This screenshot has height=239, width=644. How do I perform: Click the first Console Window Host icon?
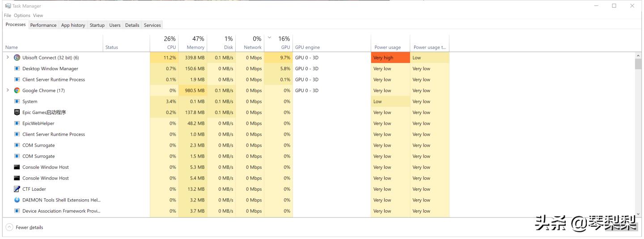(17, 167)
